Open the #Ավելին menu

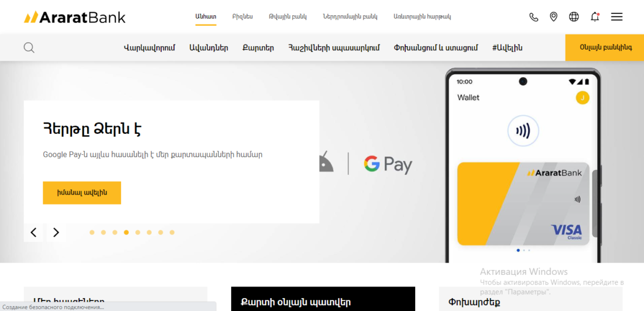[507, 47]
